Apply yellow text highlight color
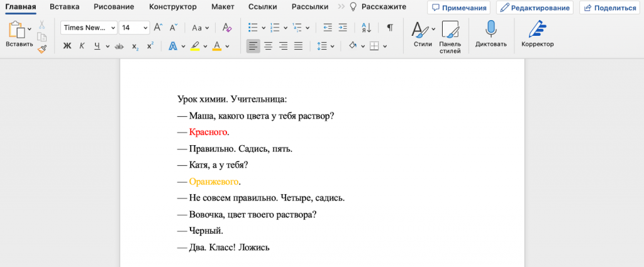Viewport: 644px width, 267px height. [x=195, y=46]
